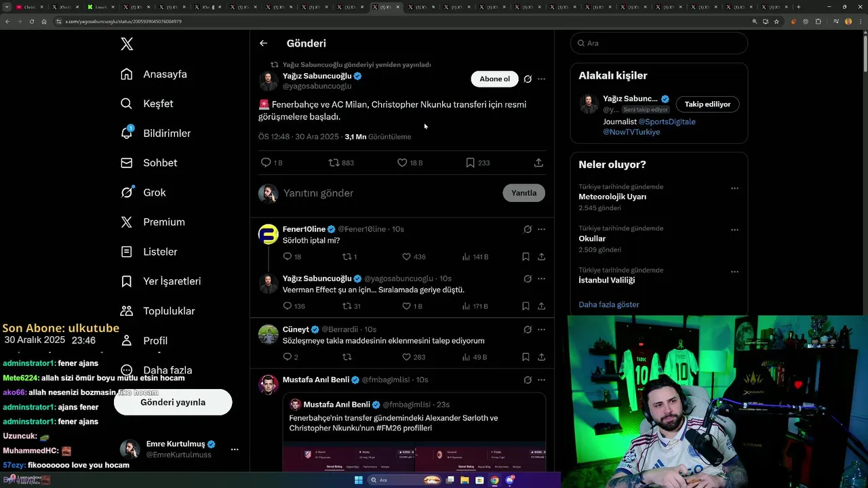Open Topluluklar

click(x=158, y=311)
